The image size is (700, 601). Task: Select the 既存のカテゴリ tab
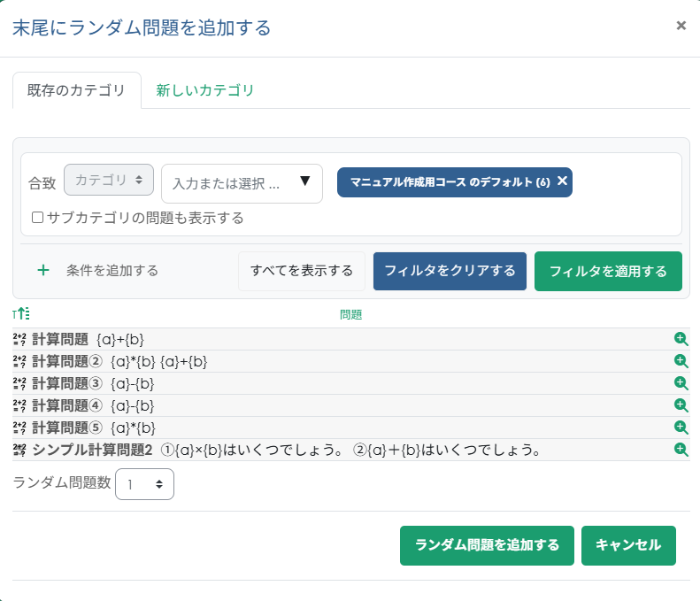[76, 90]
